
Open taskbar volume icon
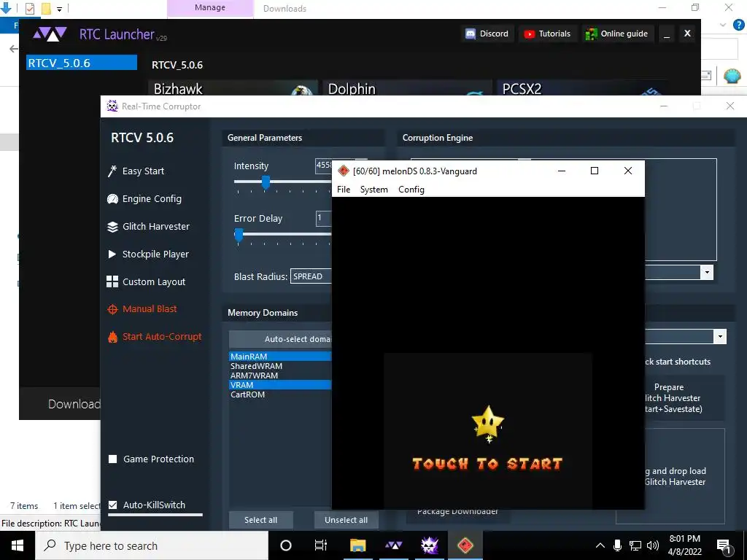pyautogui.click(x=653, y=545)
